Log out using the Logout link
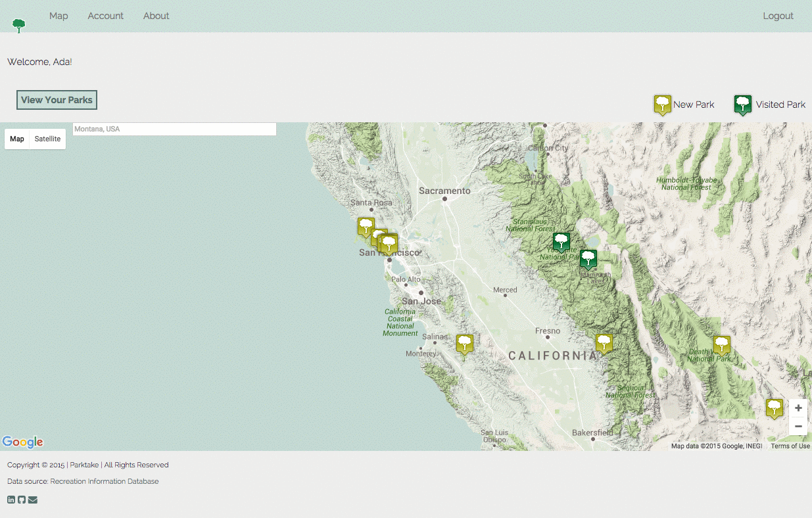Image resolution: width=812 pixels, height=518 pixels. (x=778, y=16)
